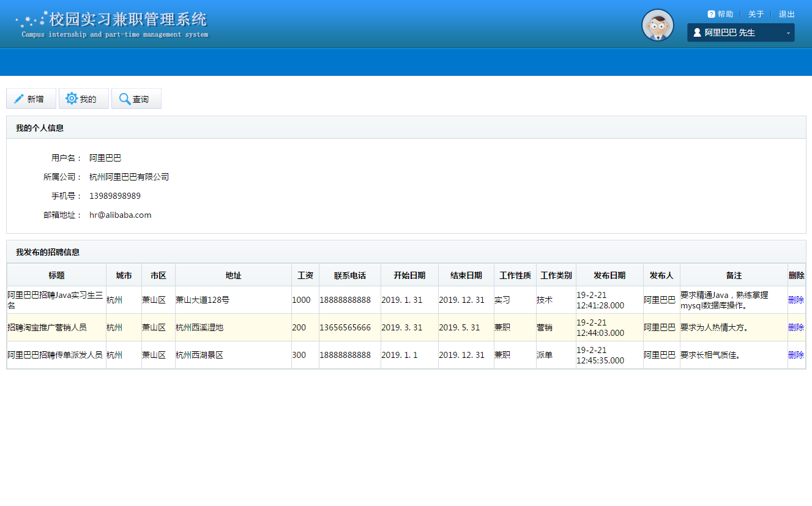Image resolution: width=812 pixels, height=506 pixels.
Task: Click end date 2019. 5. 31
Action: pyautogui.click(x=460, y=327)
